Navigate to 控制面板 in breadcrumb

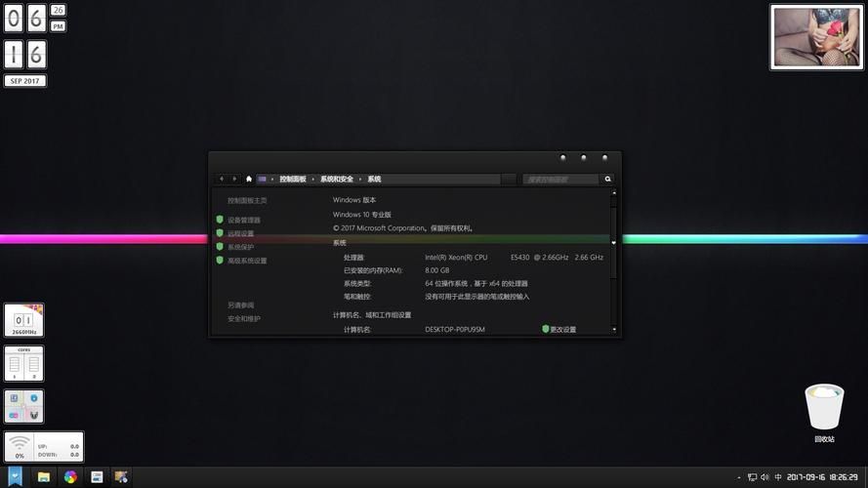pyautogui.click(x=293, y=179)
